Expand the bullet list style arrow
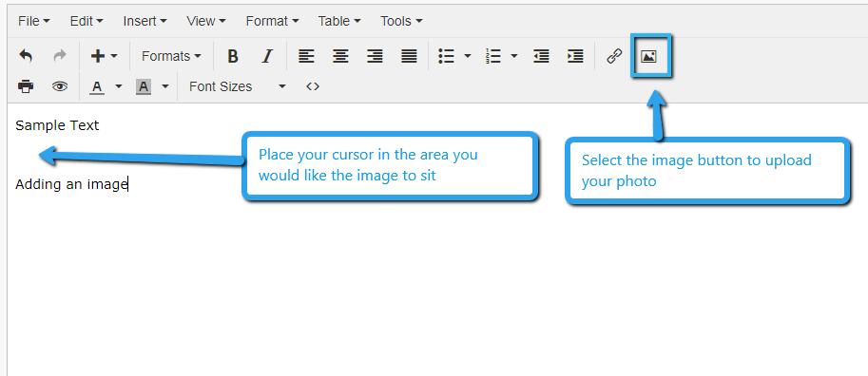The width and height of the screenshot is (868, 376). click(467, 56)
